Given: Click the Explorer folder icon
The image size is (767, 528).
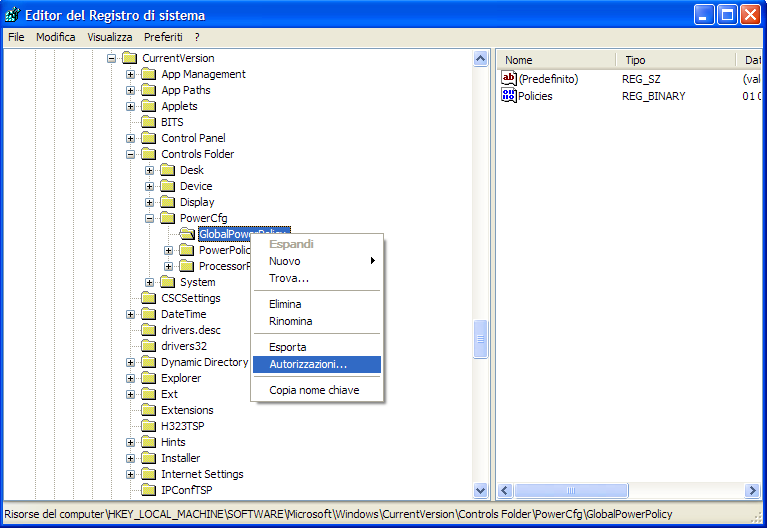Looking at the screenshot, I should click(x=149, y=378).
